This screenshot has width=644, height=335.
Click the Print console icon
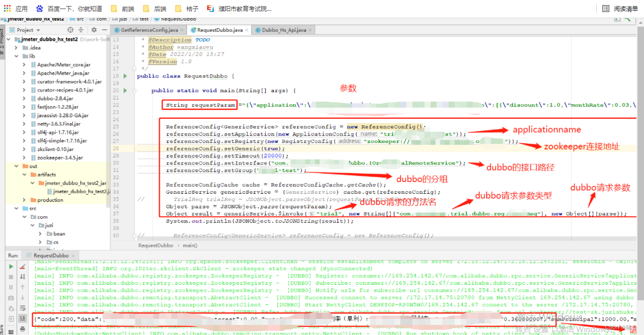click(23, 329)
